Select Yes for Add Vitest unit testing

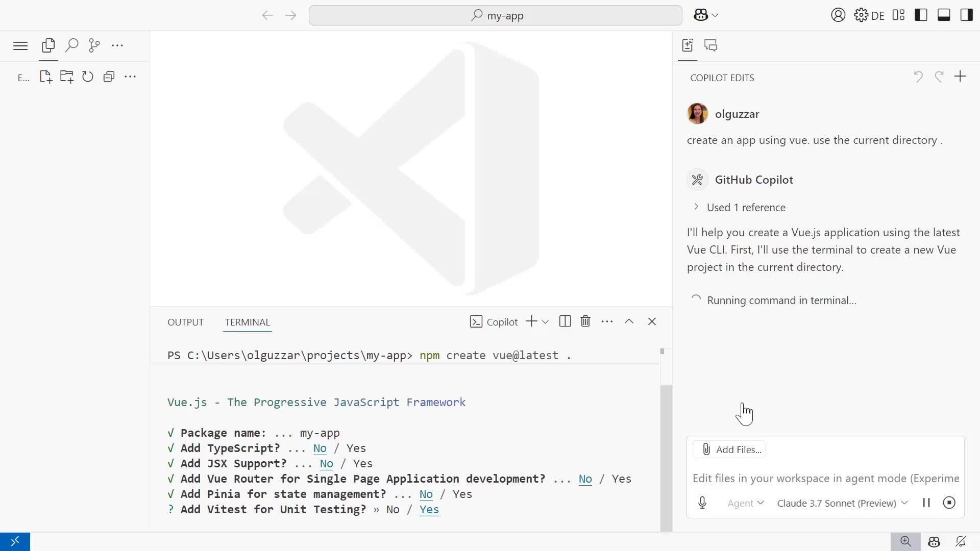(429, 509)
